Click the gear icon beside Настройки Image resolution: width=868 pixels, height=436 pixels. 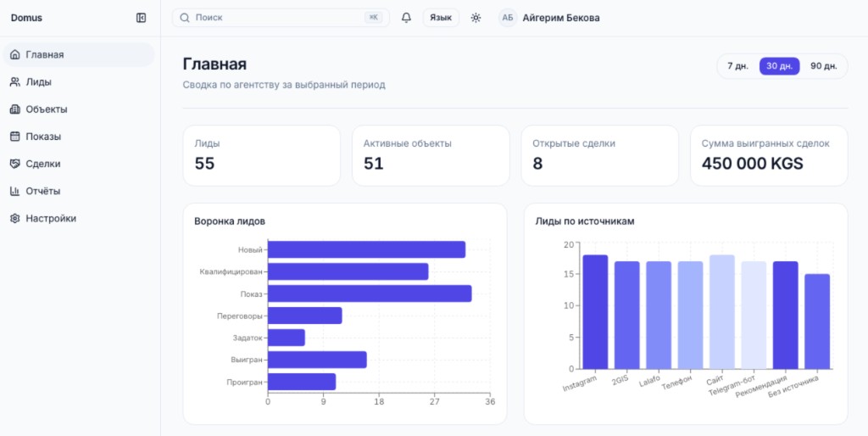pos(15,218)
